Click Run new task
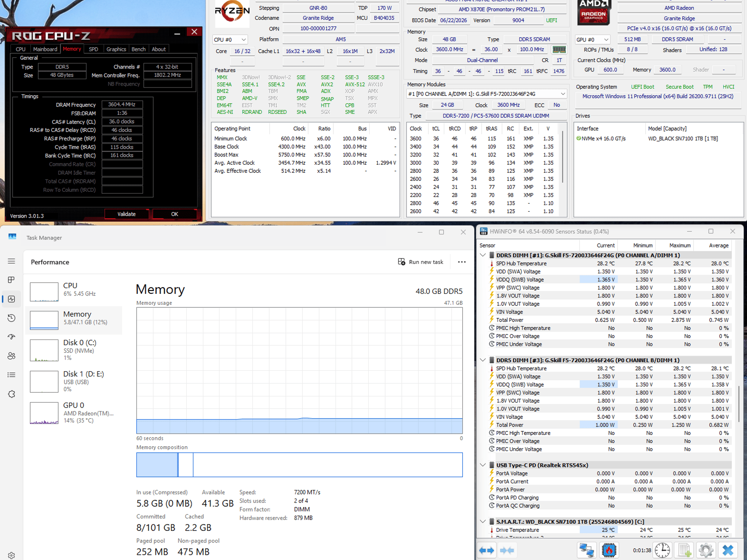Image resolution: width=747 pixels, height=560 pixels. point(421,262)
